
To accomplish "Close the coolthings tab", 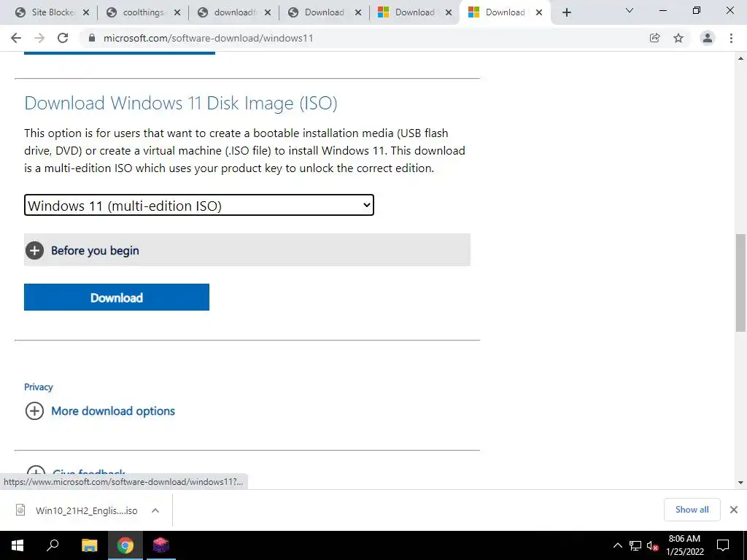I will click(177, 13).
